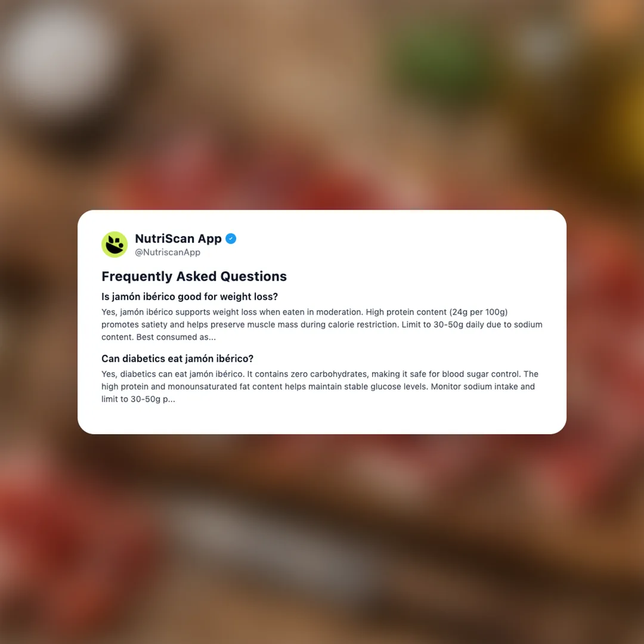This screenshot has width=644, height=644.
Task: Click the "(24g per 100g)" protein note
Action: coord(478,312)
